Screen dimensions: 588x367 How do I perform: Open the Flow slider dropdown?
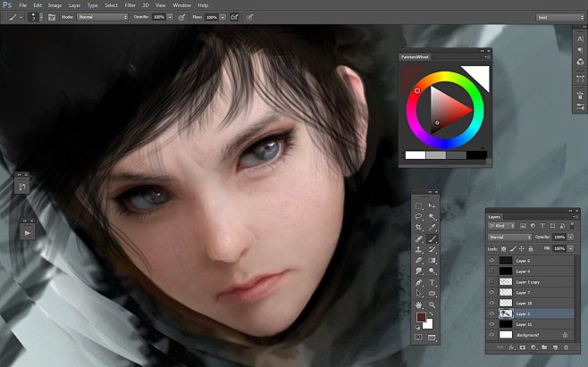pos(223,17)
